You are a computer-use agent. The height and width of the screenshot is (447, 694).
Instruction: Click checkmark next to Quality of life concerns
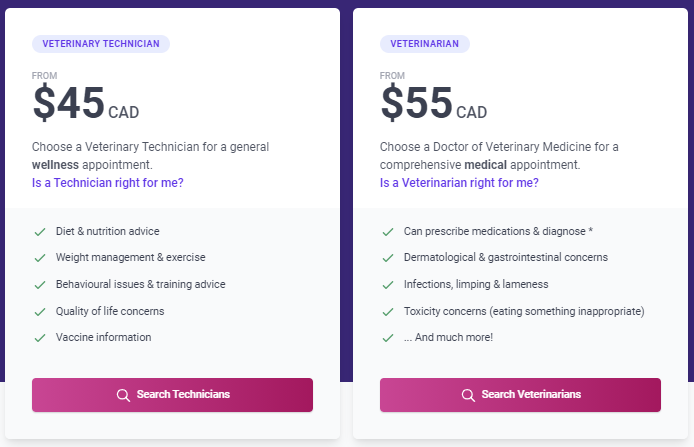[40, 312]
